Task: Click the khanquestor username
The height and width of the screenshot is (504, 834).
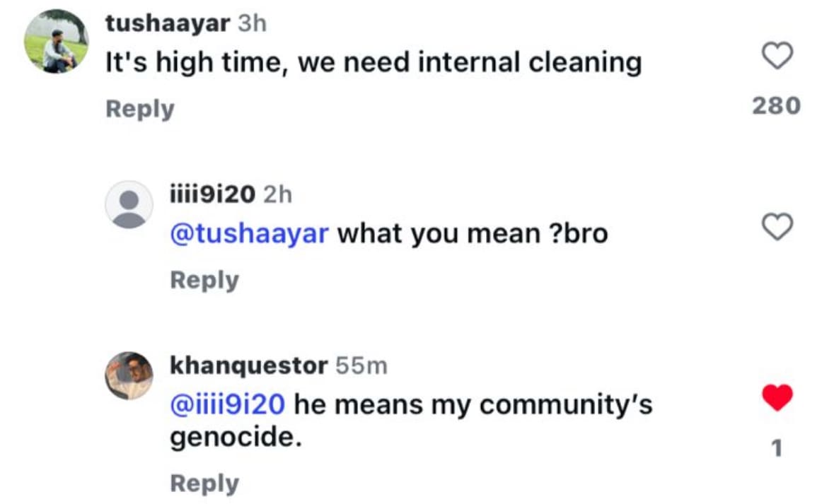Action: [248, 365]
